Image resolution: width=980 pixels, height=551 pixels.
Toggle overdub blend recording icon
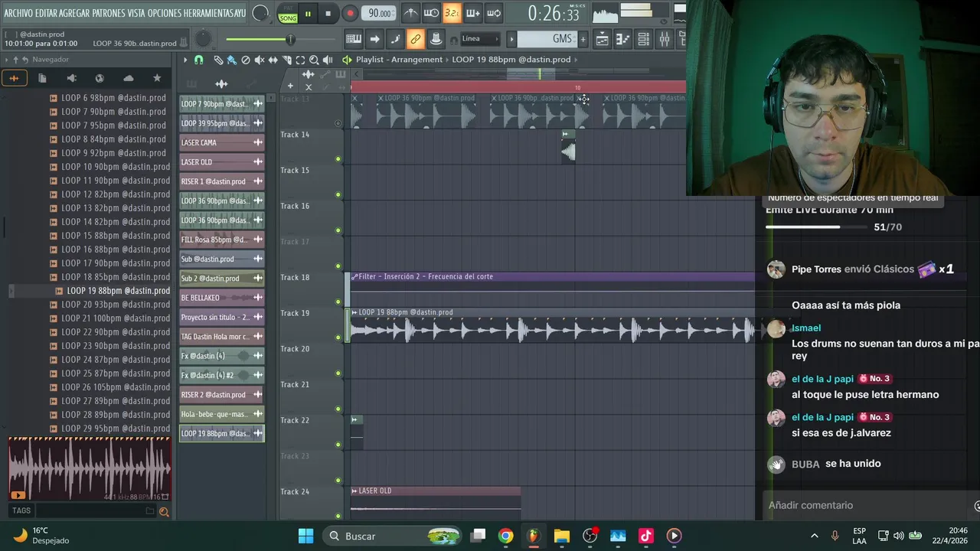point(472,13)
